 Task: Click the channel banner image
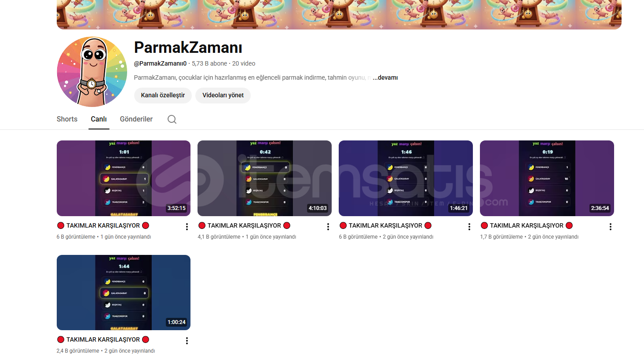pyautogui.click(x=339, y=15)
